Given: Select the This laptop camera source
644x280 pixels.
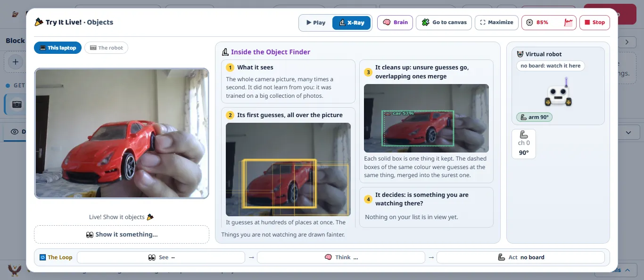Looking at the screenshot, I should 58,48.
